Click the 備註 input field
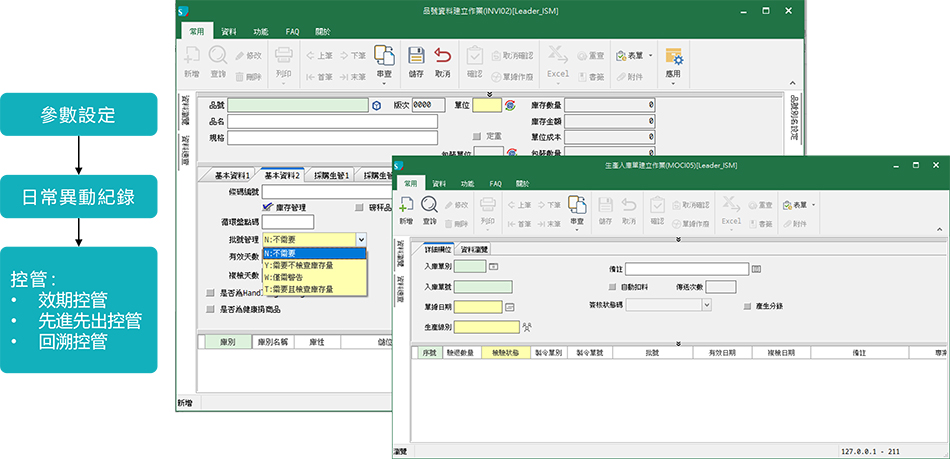This screenshot has width=950, height=459. (x=686, y=269)
